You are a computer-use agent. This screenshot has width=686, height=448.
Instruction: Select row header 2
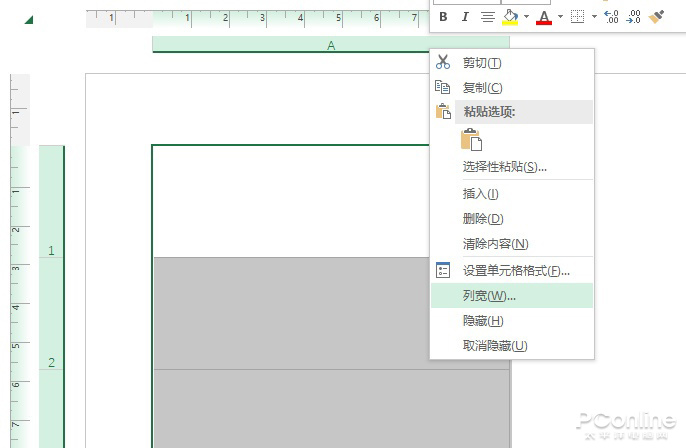click(x=51, y=314)
